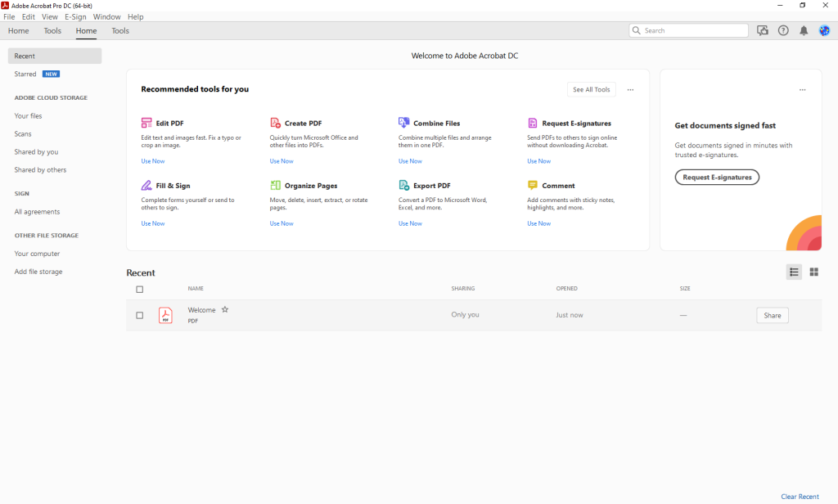Open the Edit menu

coord(29,16)
